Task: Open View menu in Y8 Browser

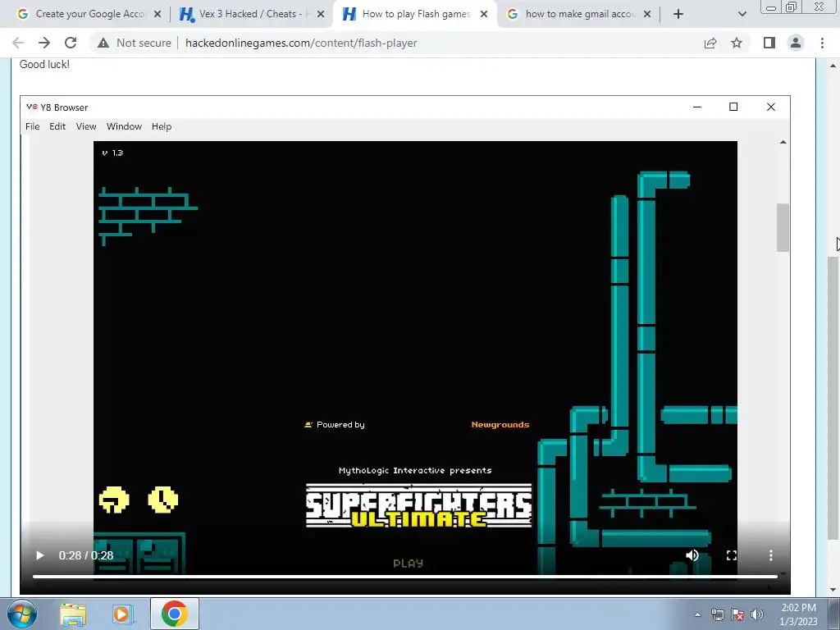Action: click(86, 126)
